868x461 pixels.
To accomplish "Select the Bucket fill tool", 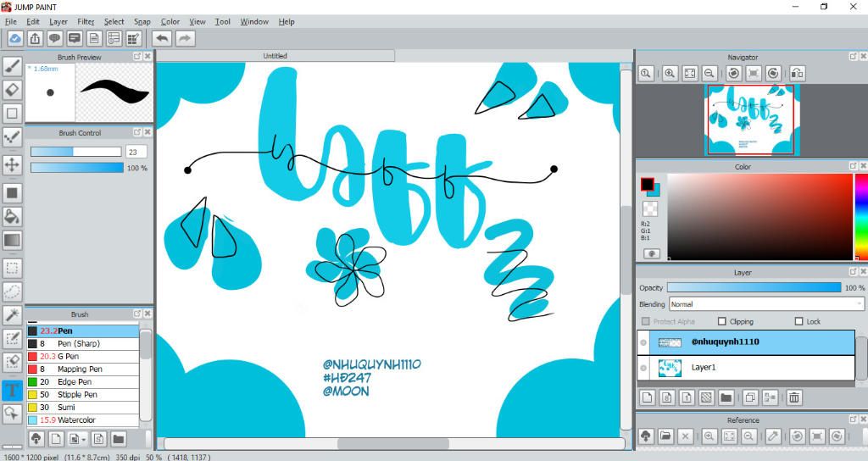I will click(x=12, y=216).
